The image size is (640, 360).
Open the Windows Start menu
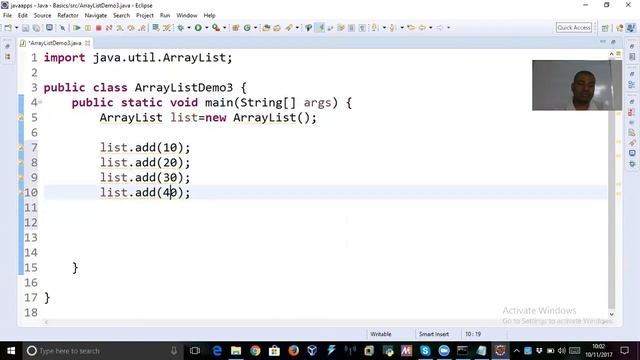(x=11, y=351)
